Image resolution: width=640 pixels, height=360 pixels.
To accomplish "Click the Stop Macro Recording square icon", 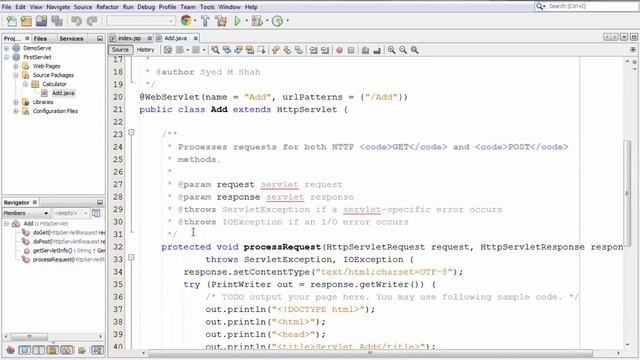I will pos(351,50).
